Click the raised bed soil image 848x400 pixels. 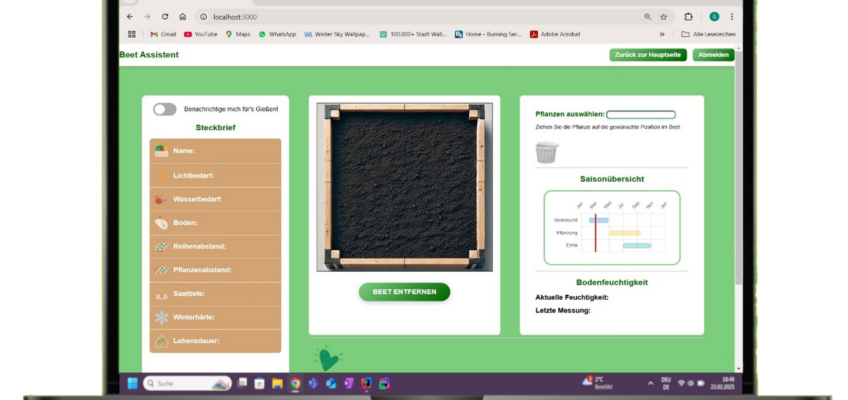[x=404, y=187]
